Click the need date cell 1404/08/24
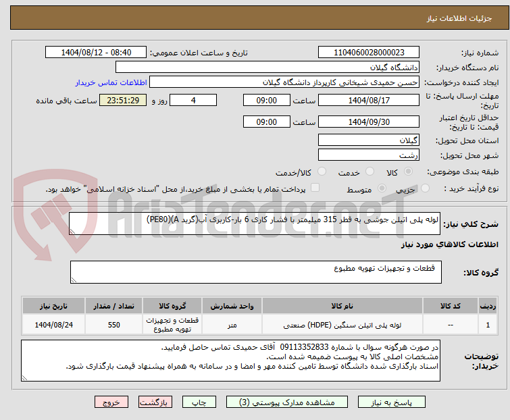The image size is (510, 420). click(x=53, y=324)
